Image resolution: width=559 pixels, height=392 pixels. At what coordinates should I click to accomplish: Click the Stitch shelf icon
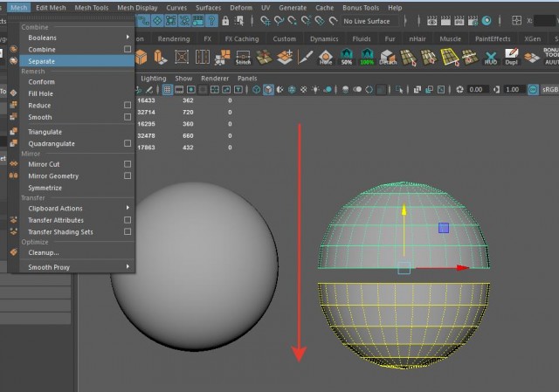(x=243, y=57)
